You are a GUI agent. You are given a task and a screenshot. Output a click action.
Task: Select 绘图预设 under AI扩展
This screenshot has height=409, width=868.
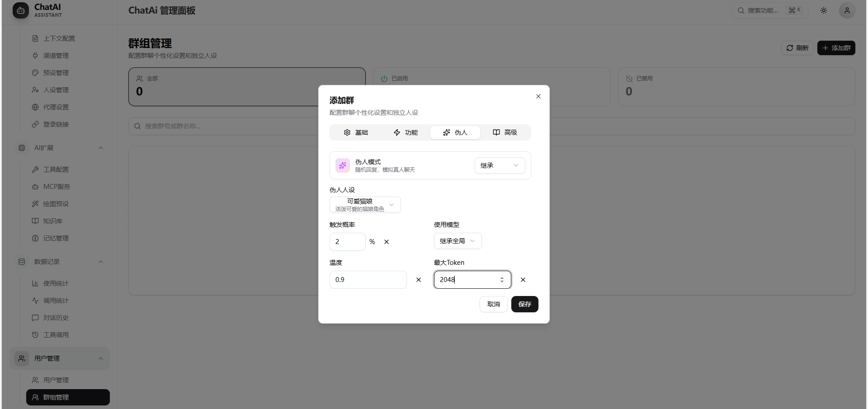click(x=56, y=203)
